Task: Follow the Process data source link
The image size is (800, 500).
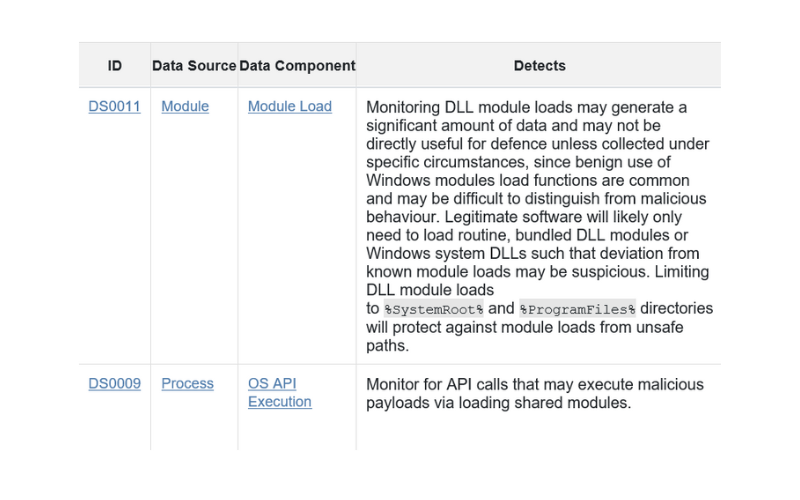Action: [x=187, y=383]
